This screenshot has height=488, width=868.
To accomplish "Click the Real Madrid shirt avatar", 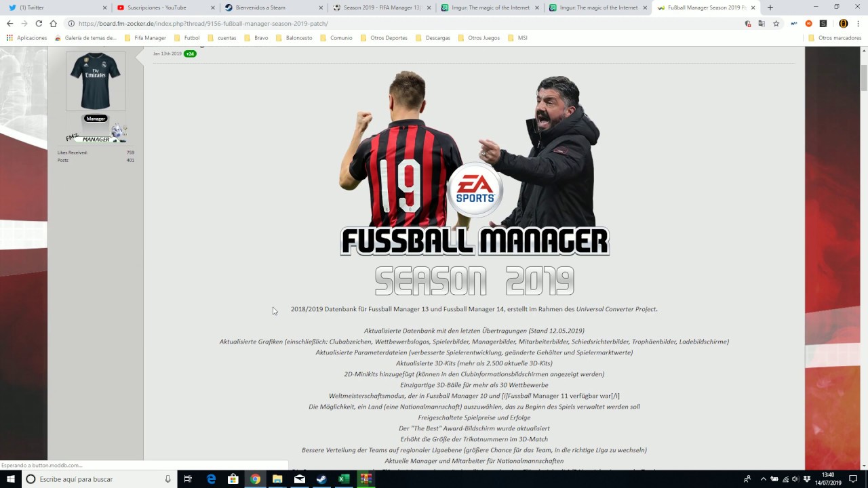I will coord(96,81).
